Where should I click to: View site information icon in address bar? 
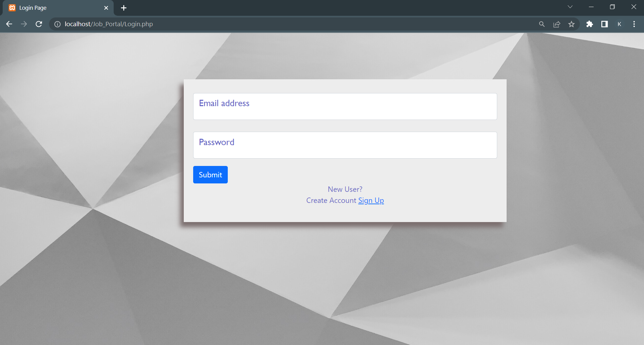(57, 24)
